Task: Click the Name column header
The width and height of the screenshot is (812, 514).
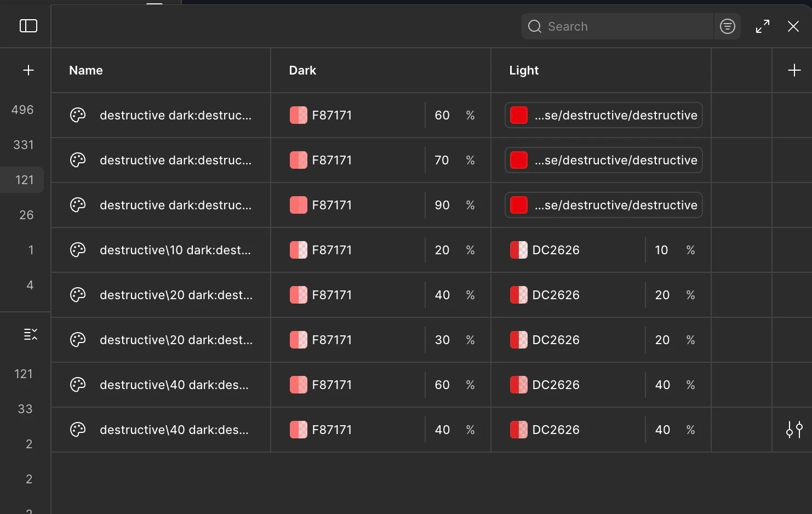Action: [86, 70]
